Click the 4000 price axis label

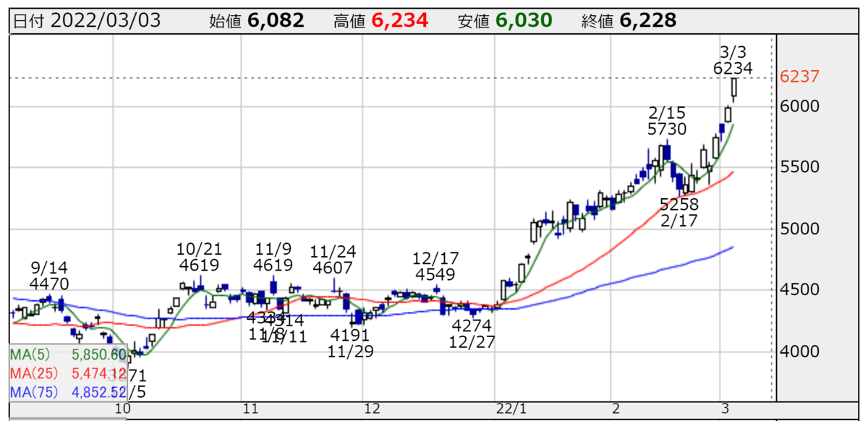[801, 352]
